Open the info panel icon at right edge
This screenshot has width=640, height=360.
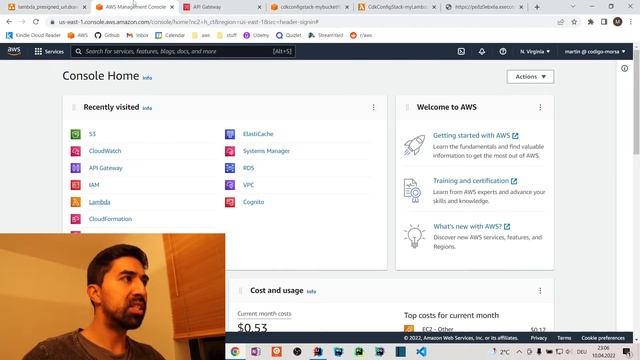624,69
